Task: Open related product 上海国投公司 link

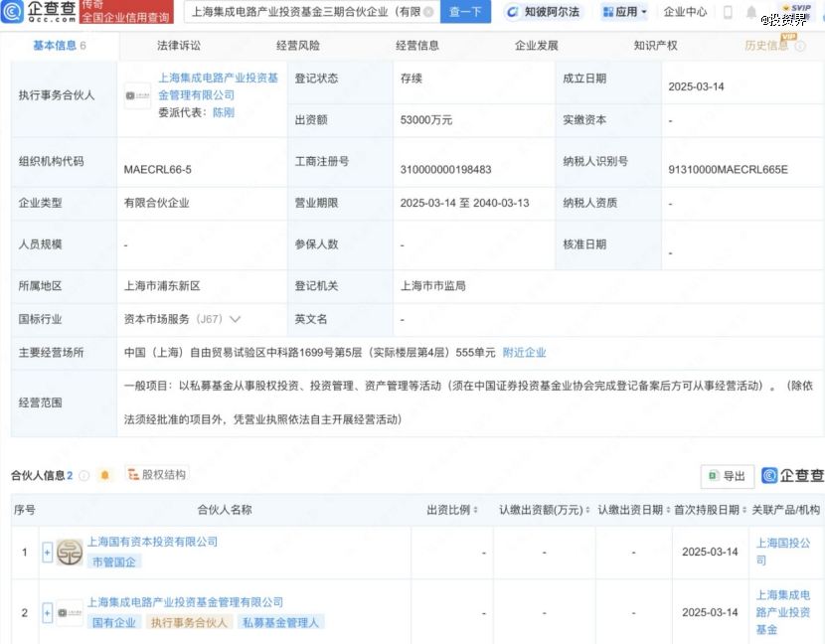Action: pyautogui.click(x=783, y=552)
